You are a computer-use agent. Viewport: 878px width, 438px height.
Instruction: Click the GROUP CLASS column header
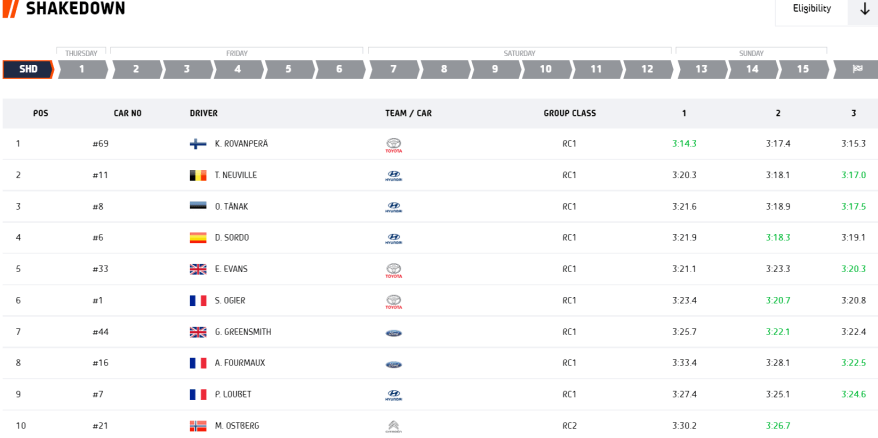coord(569,114)
